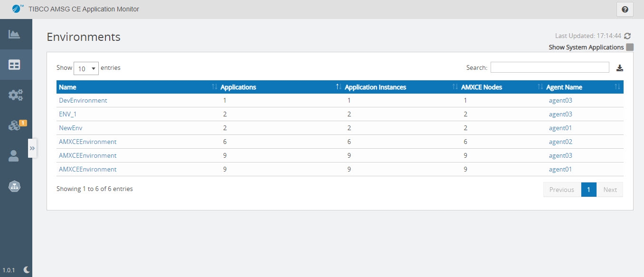The height and width of the screenshot is (277, 644).
Task: Toggle dark mode moon icon
Action: (27, 269)
